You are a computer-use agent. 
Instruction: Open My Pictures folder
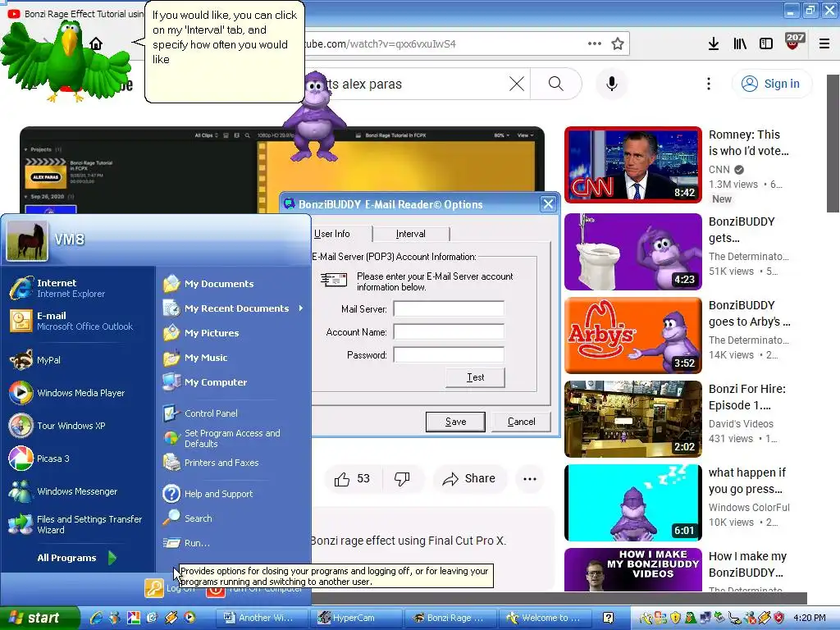tap(201, 333)
